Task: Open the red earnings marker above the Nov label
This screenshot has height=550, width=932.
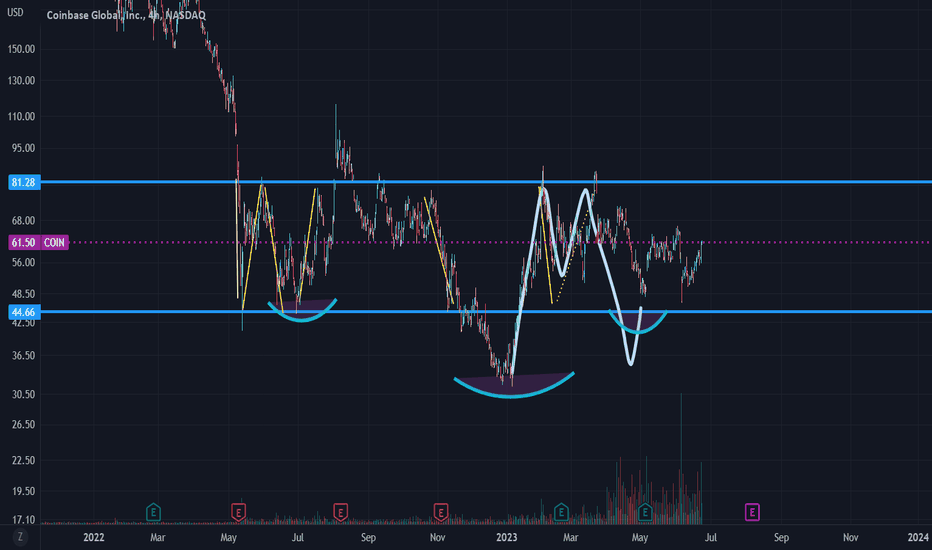Action: tap(440, 512)
